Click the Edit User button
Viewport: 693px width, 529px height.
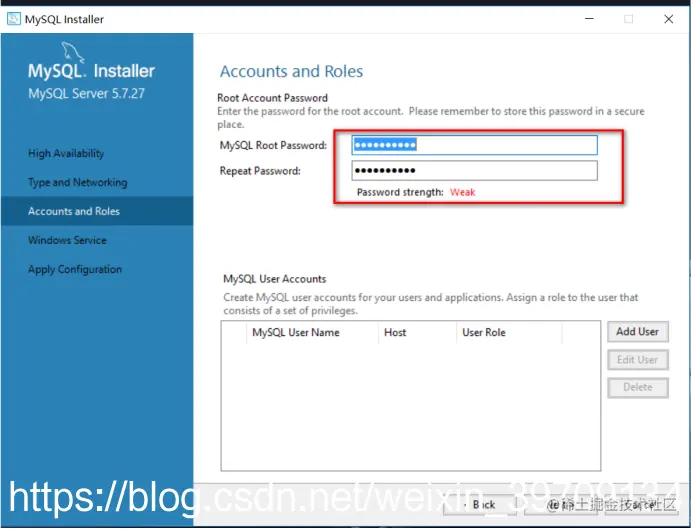tap(637, 360)
